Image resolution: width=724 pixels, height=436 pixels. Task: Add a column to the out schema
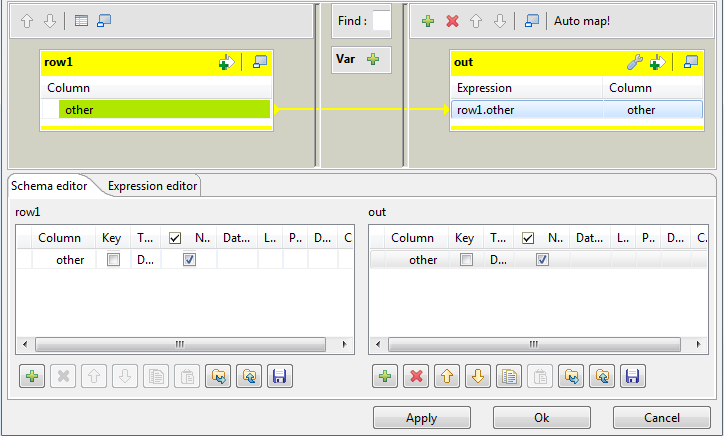click(x=385, y=376)
